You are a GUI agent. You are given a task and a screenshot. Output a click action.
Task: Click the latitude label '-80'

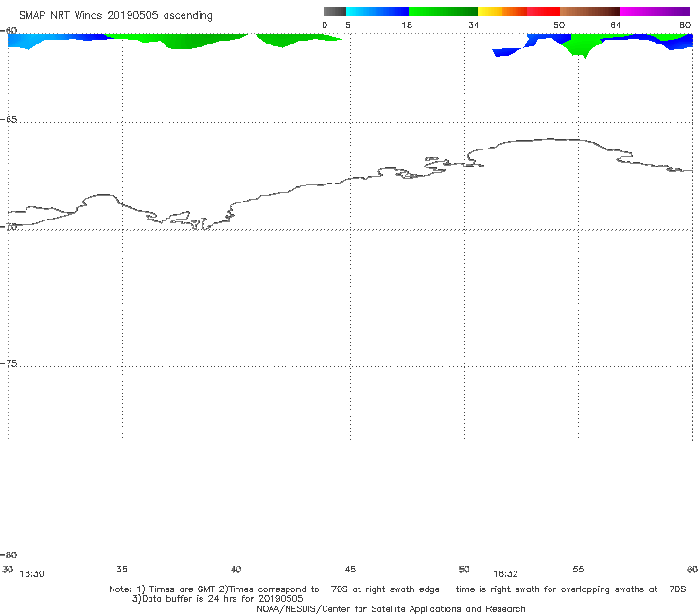coord(9,554)
